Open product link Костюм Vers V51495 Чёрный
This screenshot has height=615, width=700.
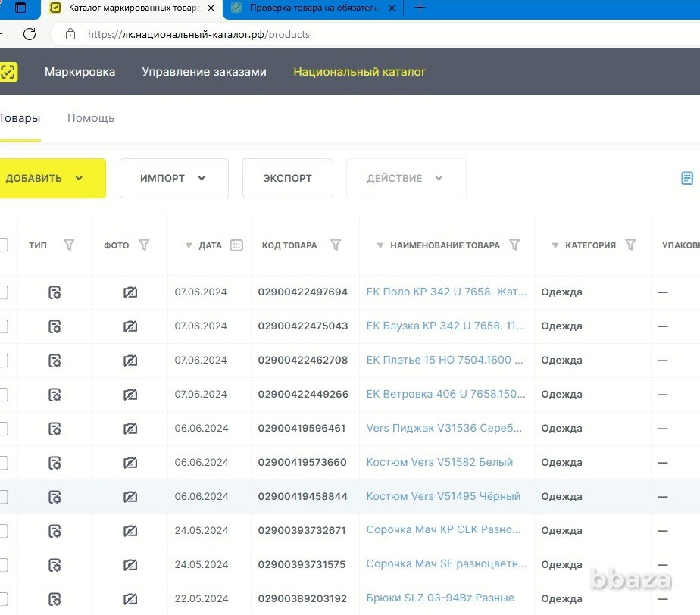coord(443,497)
